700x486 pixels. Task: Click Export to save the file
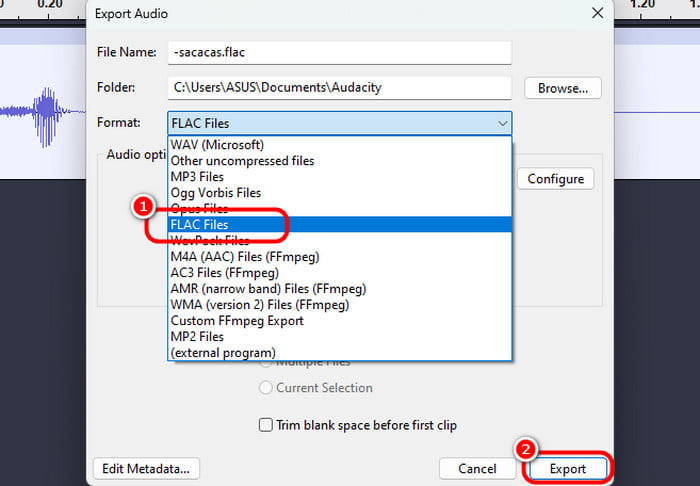pyautogui.click(x=567, y=469)
